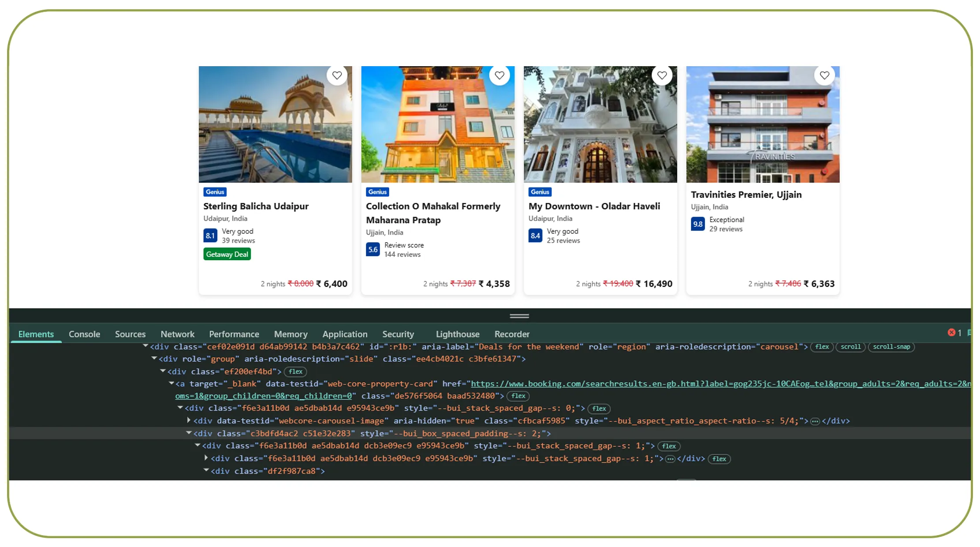Collapse the web-core-property-card anchor node
Viewport: 980px width, 547px height.
[171, 383]
